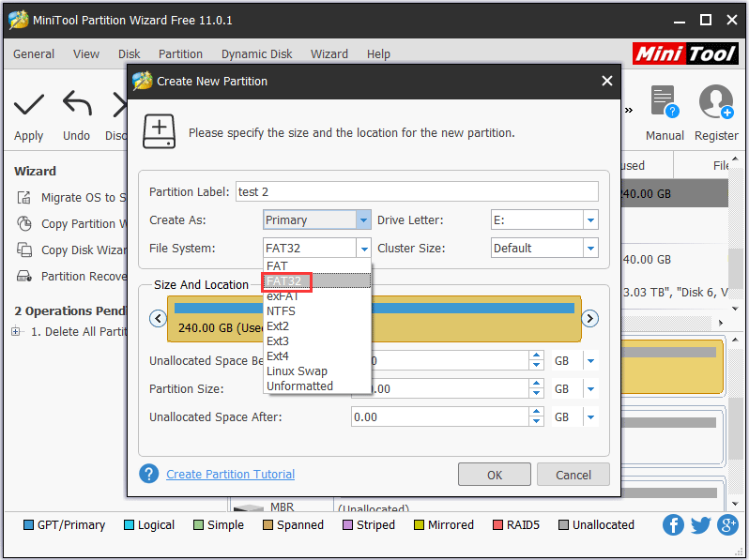
Task: Click the Partition Label input field
Action: 417,191
